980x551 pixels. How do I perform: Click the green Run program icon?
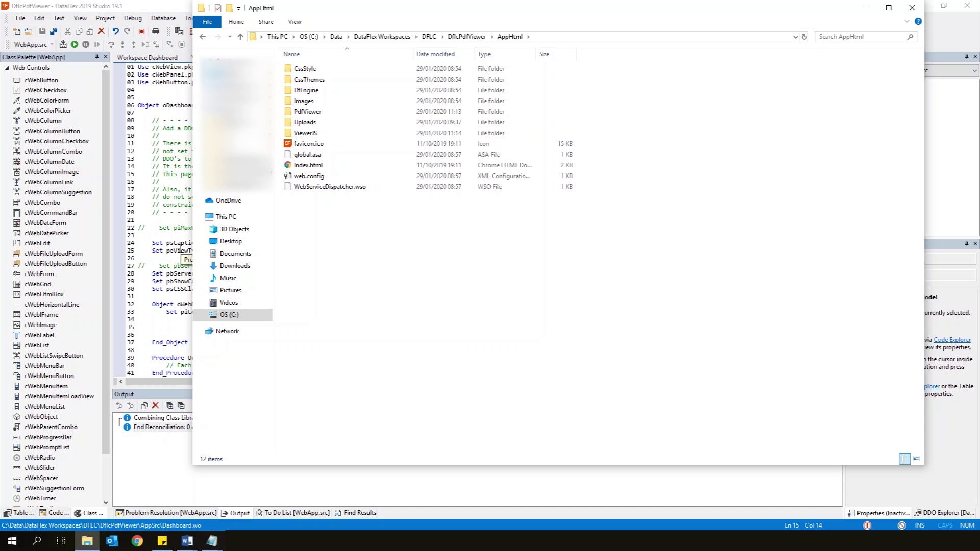click(x=75, y=44)
